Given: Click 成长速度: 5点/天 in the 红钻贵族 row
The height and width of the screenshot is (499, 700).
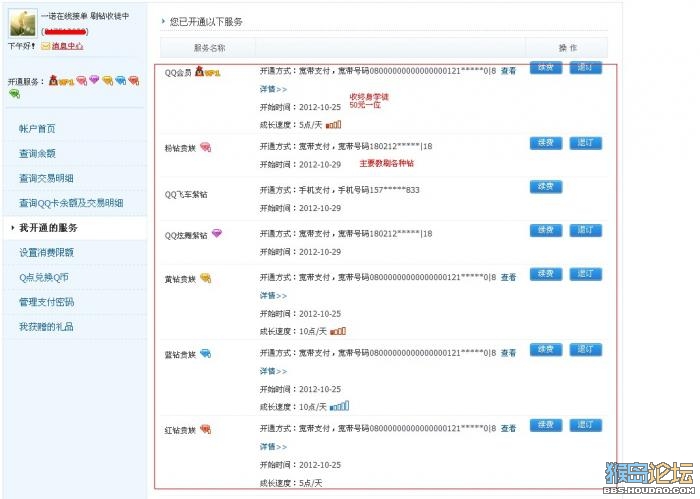Looking at the screenshot, I should click(x=291, y=483).
